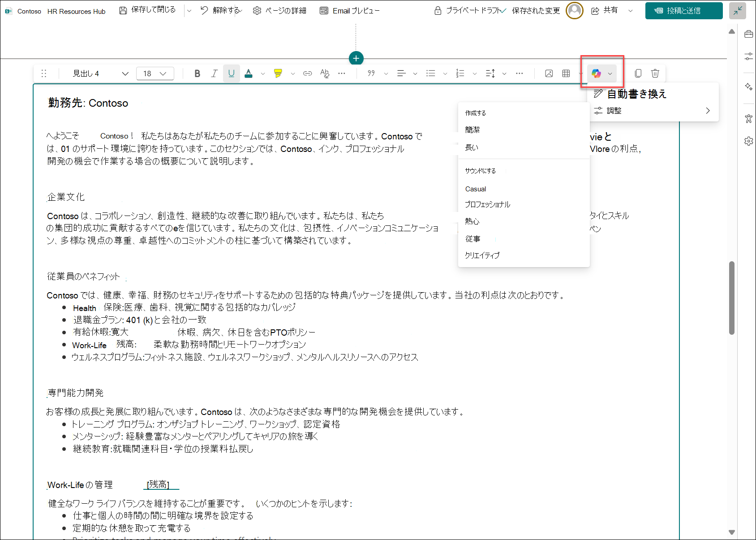The width and height of the screenshot is (756, 540).
Task: Choose クリエイティブ tone
Action: (x=524, y=255)
